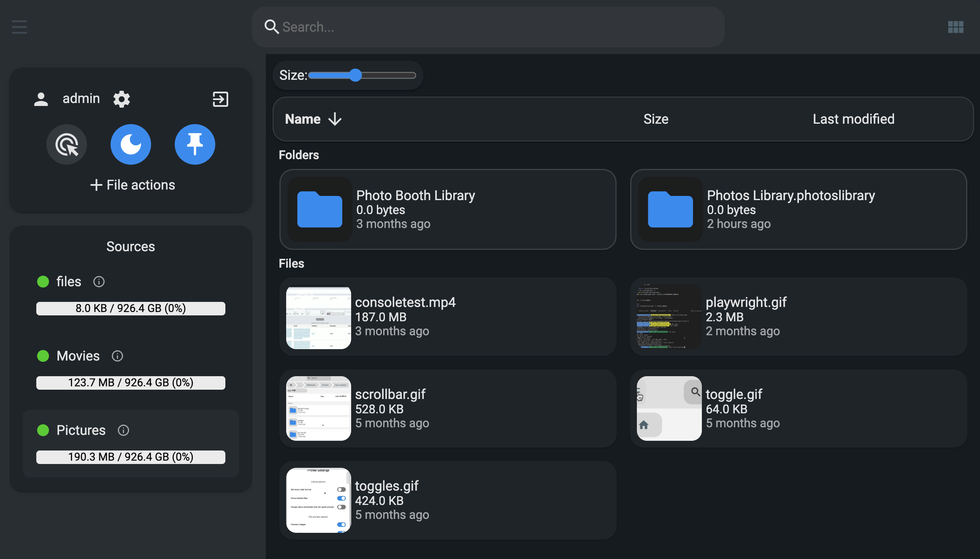
Task: Toggle dark mode with the moon icon
Action: 130,144
